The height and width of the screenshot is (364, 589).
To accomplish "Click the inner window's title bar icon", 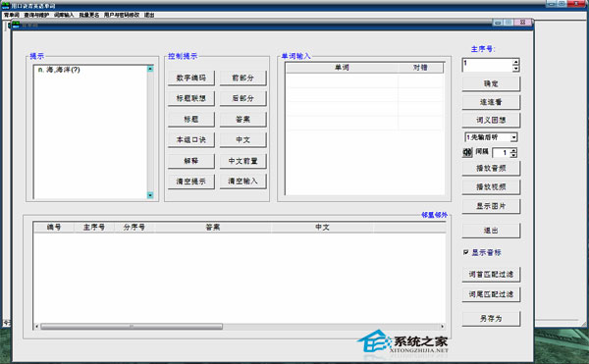I will [x=16, y=25].
